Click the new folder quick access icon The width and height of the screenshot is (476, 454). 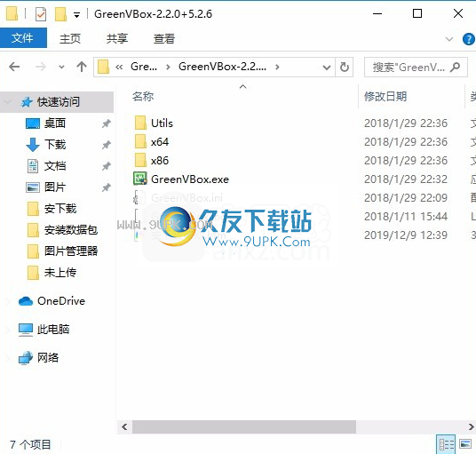click(x=60, y=14)
